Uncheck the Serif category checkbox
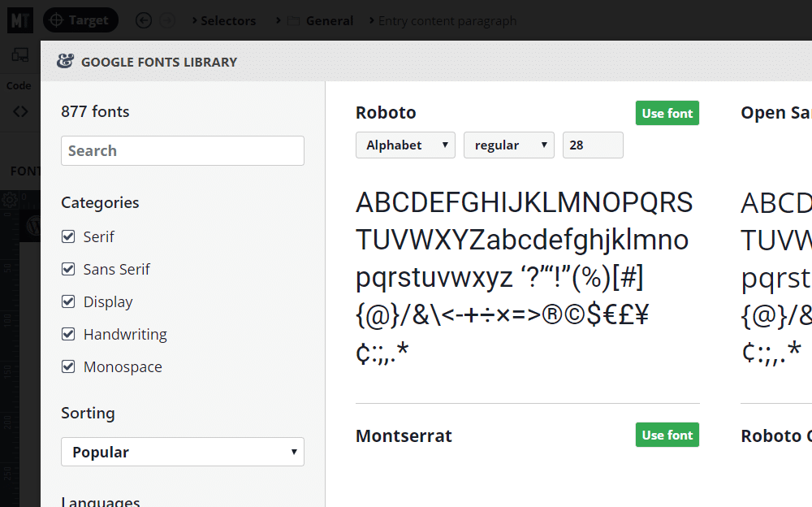 click(x=68, y=236)
